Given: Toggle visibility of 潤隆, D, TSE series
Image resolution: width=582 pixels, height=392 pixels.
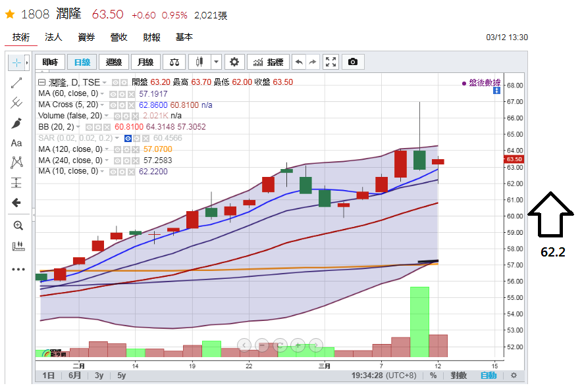Looking at the screenshot, I should click(115, 82).
